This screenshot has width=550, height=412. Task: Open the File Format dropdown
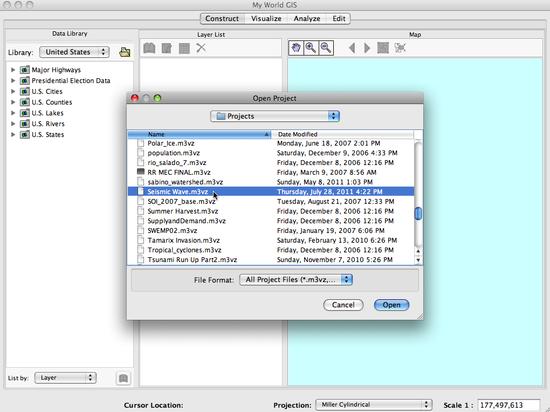coord(296,279)
